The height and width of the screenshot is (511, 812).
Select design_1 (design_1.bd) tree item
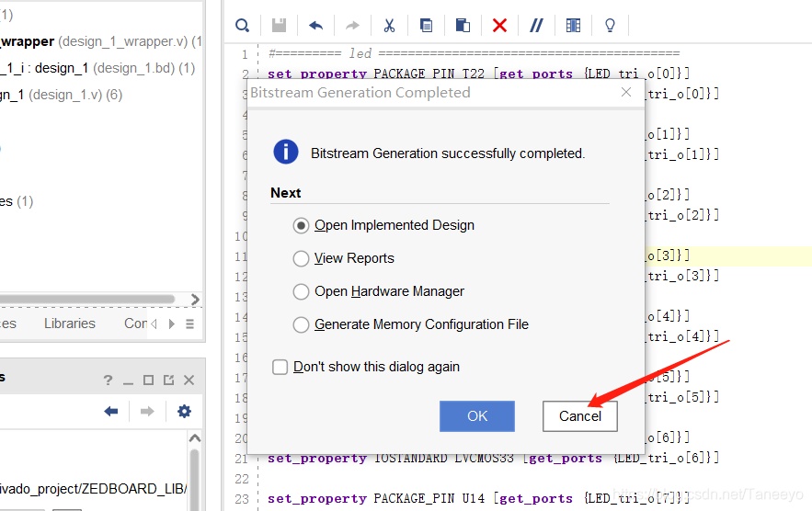pyautogui.click(x=97, y=68)
